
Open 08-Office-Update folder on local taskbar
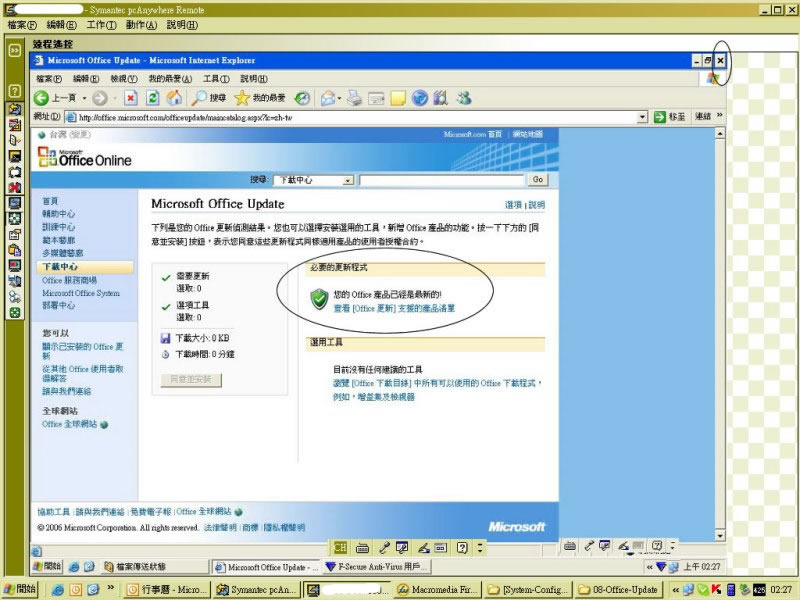619,590
